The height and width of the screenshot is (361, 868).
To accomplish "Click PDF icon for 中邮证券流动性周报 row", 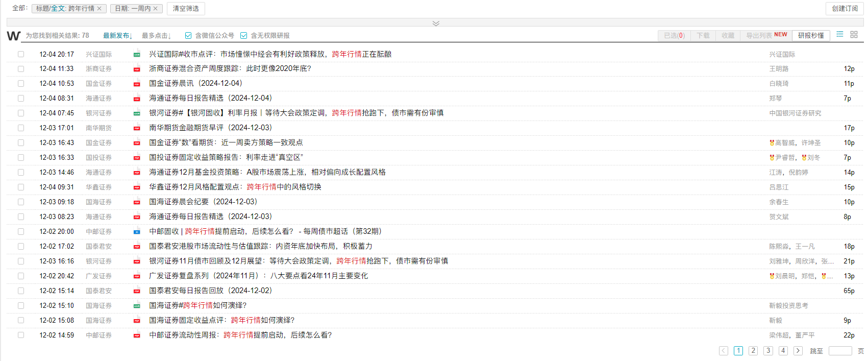I will [137, 335].
